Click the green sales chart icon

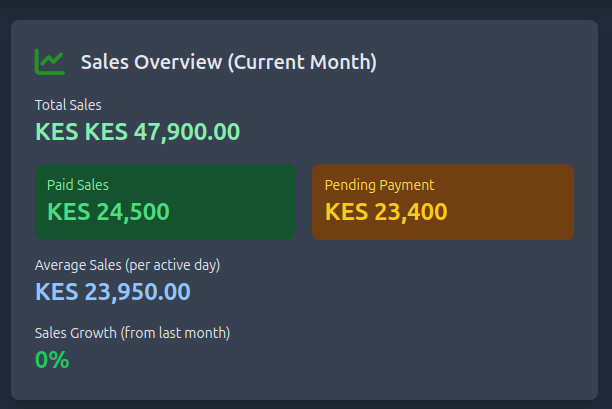(50, 62)
